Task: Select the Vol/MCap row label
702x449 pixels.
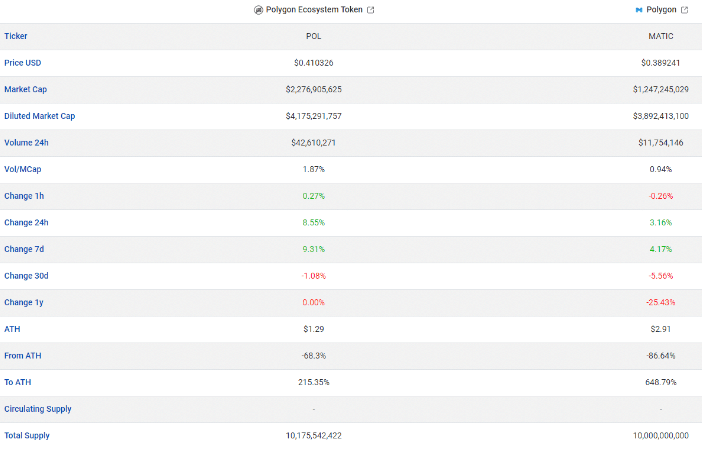Action: click(x=22, y=169)
